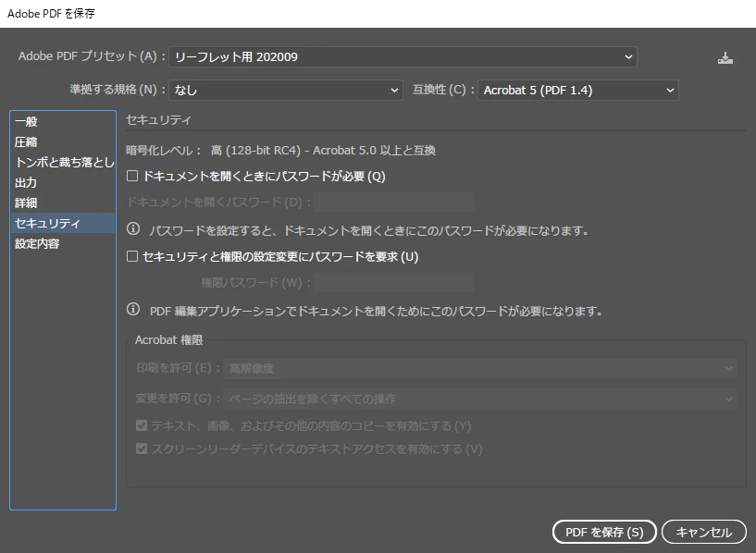Select セキュリティ in the category list
Image resolution: width=756 pixels, height=553 pixels.
click(63, 223)
